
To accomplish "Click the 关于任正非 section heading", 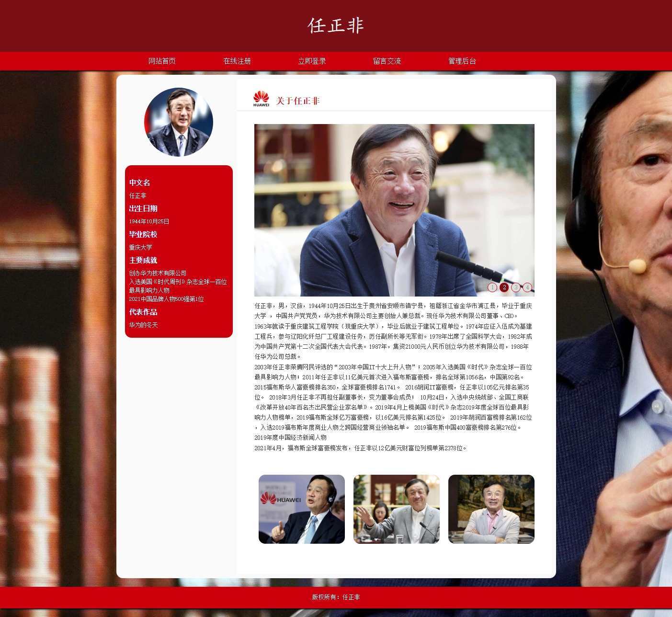I will coord(297,101).
